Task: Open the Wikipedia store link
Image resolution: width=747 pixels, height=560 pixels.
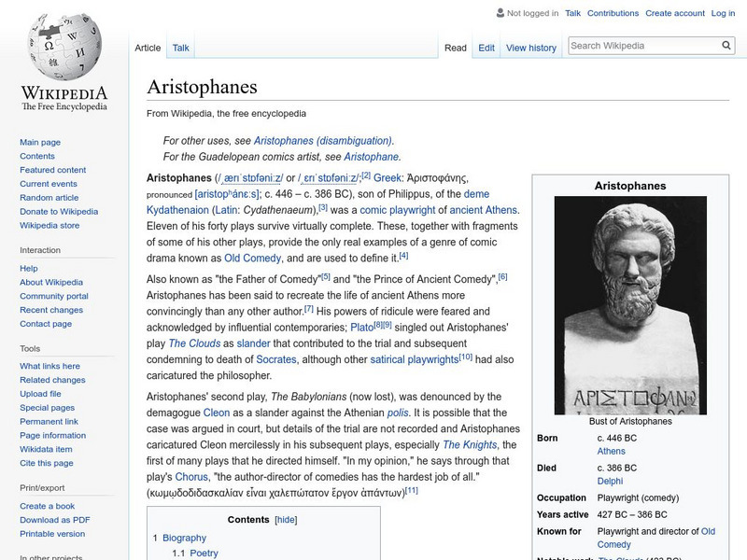Action: (49, 225)
